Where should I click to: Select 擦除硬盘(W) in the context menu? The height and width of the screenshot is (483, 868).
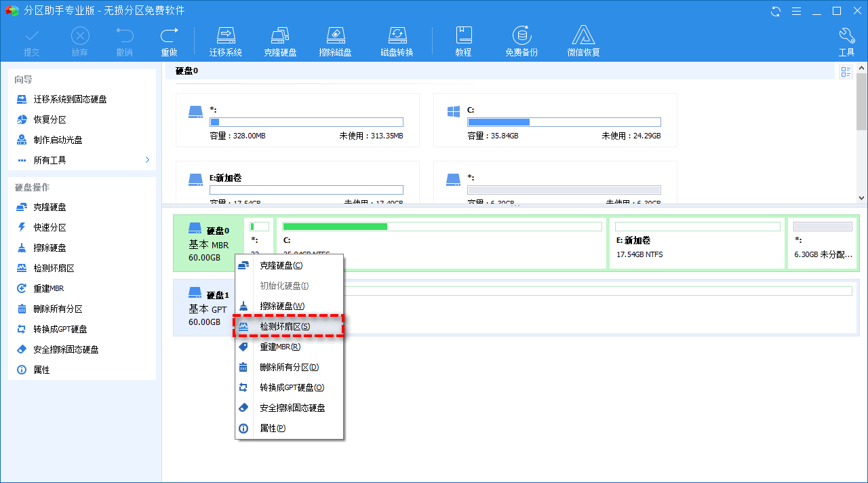(289, 306)
